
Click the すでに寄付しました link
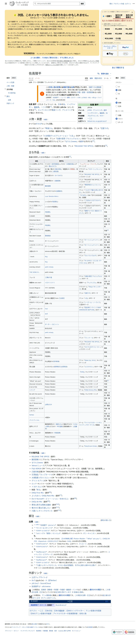[x=67, y=58]
